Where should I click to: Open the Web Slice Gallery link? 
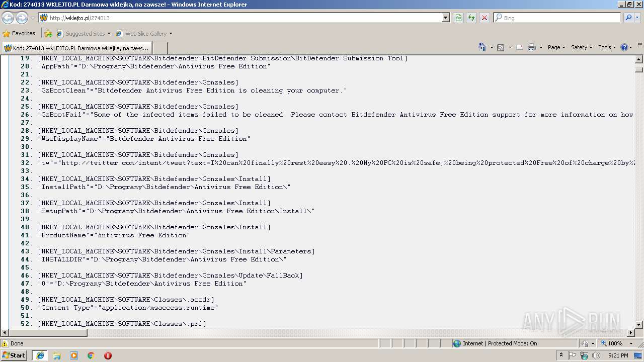click(x=144, y=34)
